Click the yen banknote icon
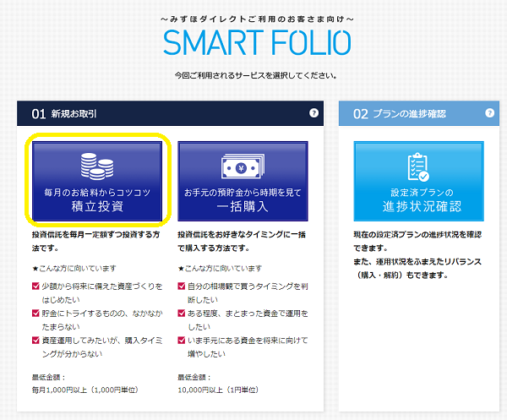Image resolution: width=507 pixels, height=420 pixels. pos(243,166)
